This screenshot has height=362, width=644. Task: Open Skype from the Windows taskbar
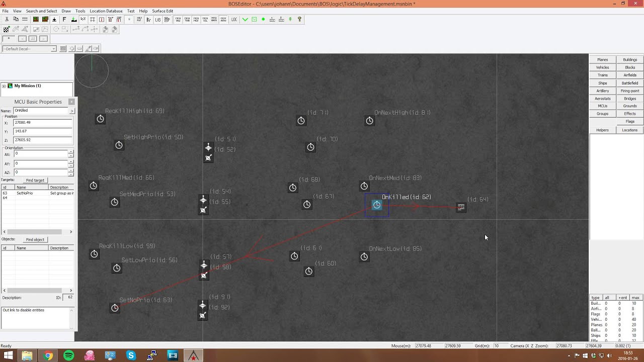pos(131,355)
